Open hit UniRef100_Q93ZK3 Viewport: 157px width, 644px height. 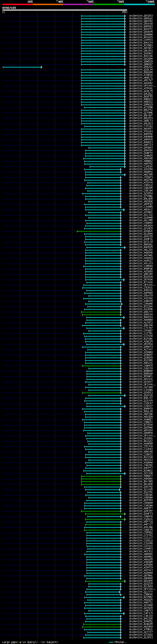(141, 16)
